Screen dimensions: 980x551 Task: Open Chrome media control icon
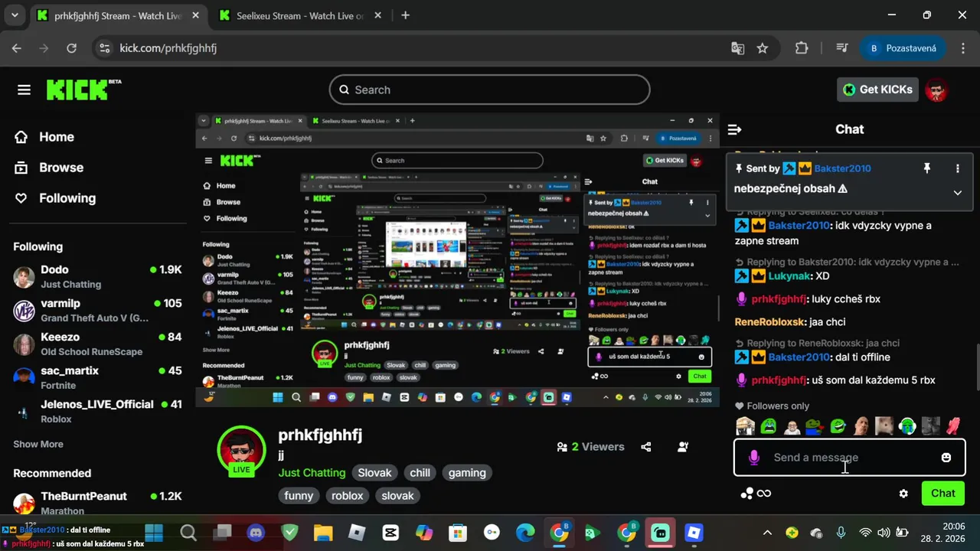(842, 48)
